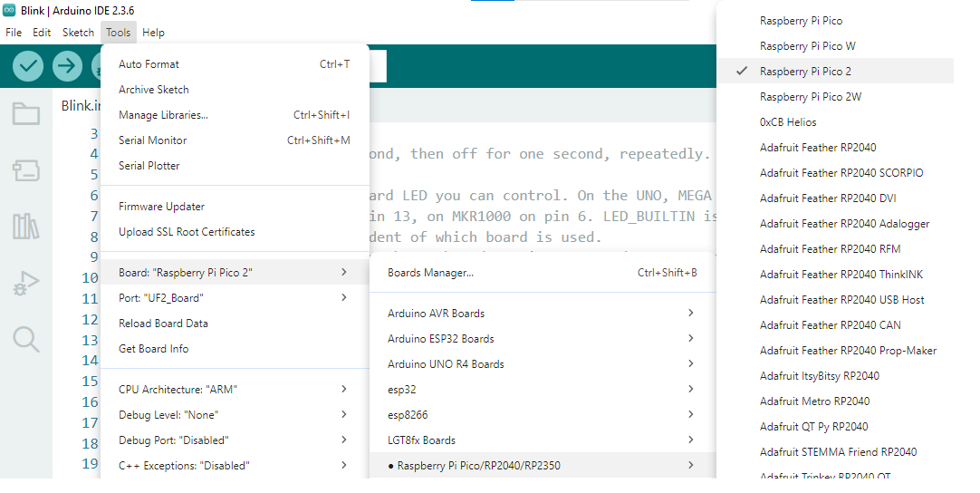Open the Search magnifier sidebar icon
The image size is (980, 493).
coord(25,340)
